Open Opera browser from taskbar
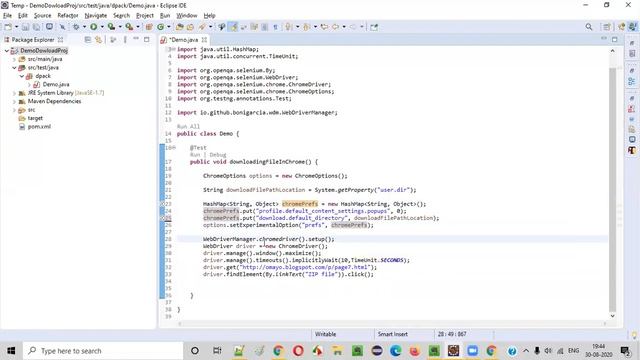The height and width of the screenshot is (360, 640). tap(298, 351)
